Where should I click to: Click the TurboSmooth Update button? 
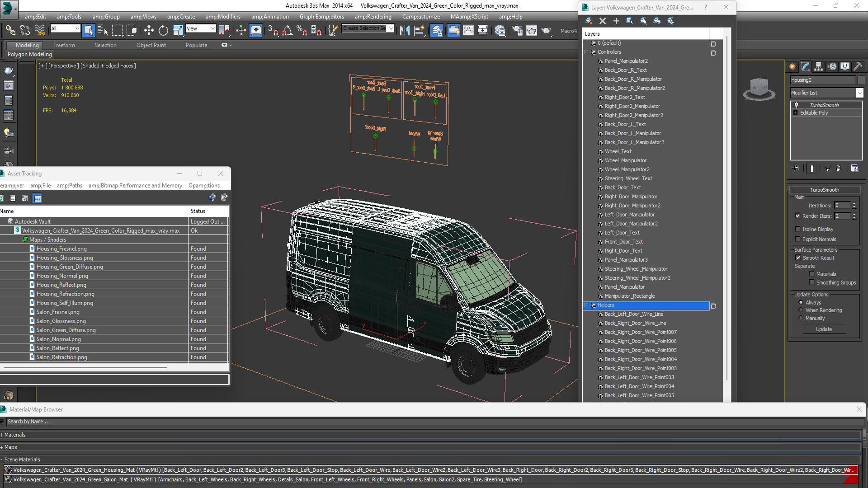(x=824, y=329)
